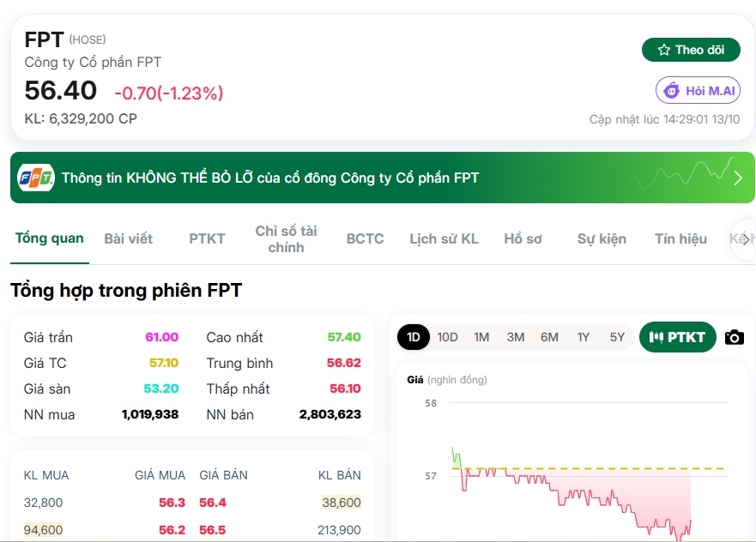Screen dimensions: 756x542
Task: Go to the Chỉ số tài chính tab
Action: (286, 239)
